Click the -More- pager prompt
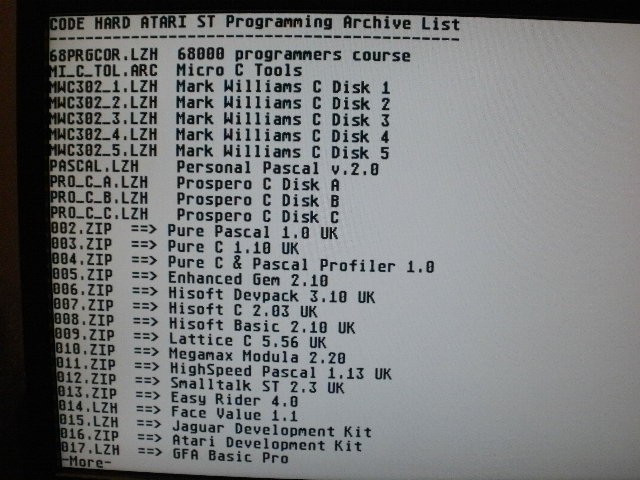 pyautogui.click(x=86, y=463)
